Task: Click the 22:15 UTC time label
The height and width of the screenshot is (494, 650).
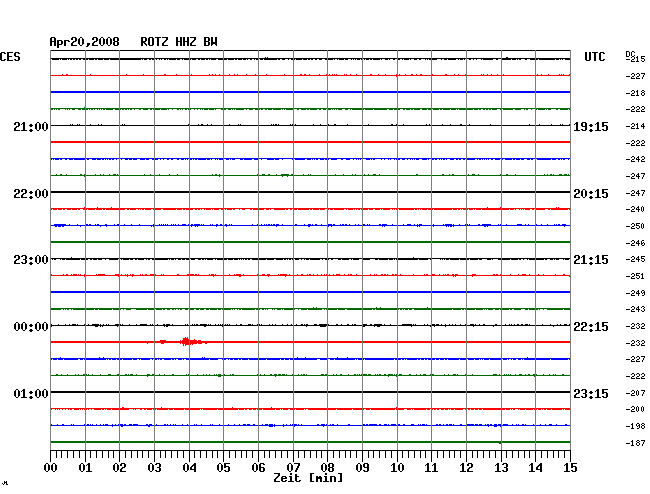Action: pyautogui.click(x=591, y=327)
